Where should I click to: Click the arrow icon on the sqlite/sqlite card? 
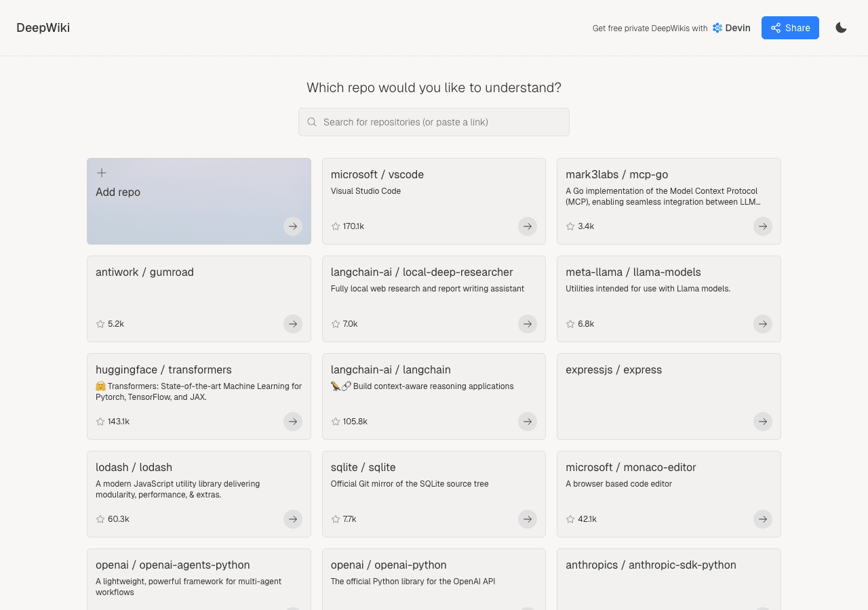tap(528, 519)
